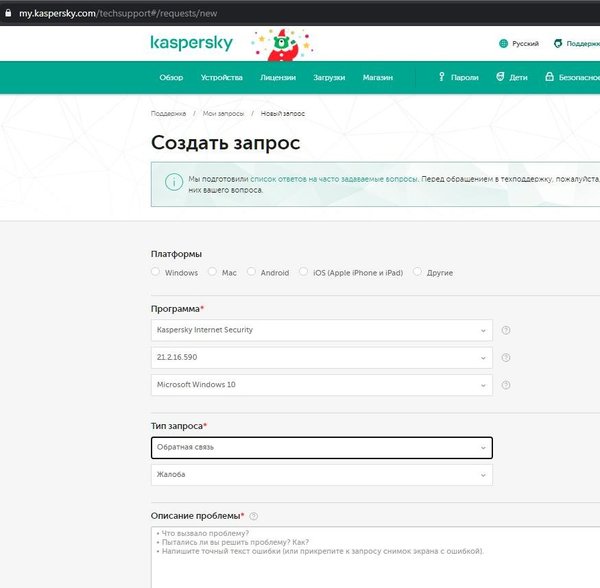Open the Microsoft Windows 10 dropdown

coord(322,385)
